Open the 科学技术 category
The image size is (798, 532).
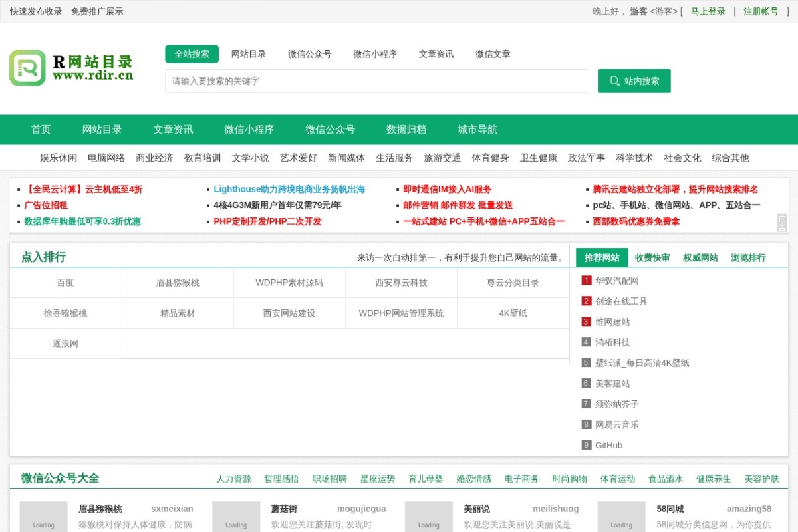coord(634,158)
